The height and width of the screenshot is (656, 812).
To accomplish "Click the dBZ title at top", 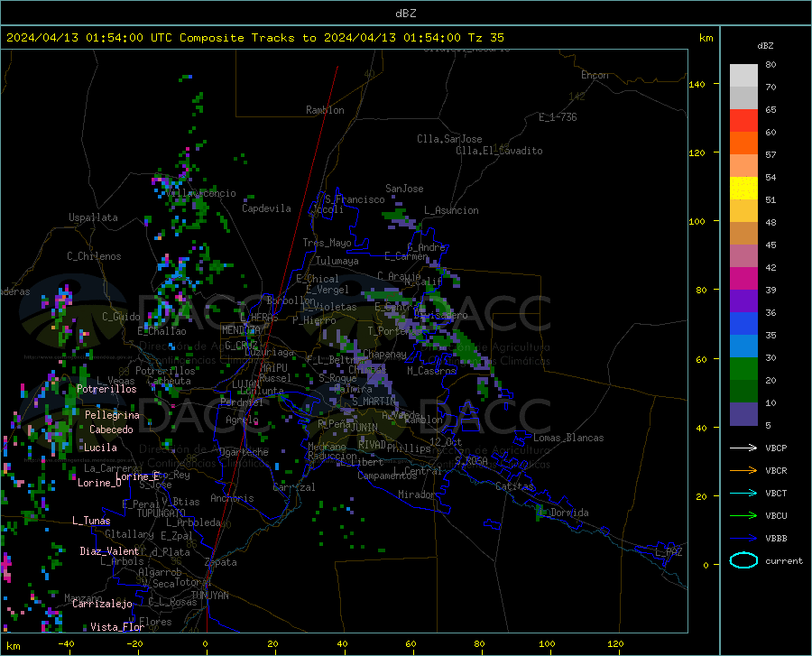I will click(405, 14).
